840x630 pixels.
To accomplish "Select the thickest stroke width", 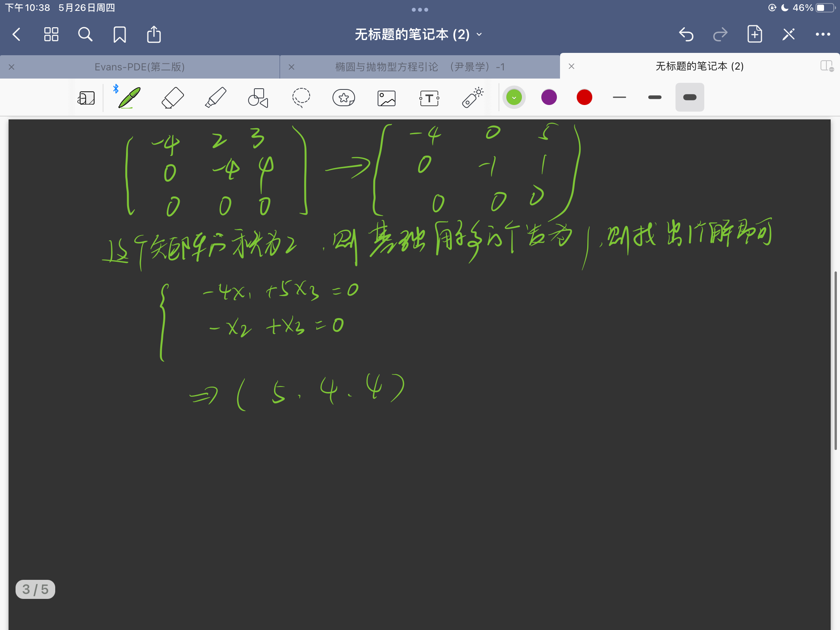I will [x=689, y=97].
